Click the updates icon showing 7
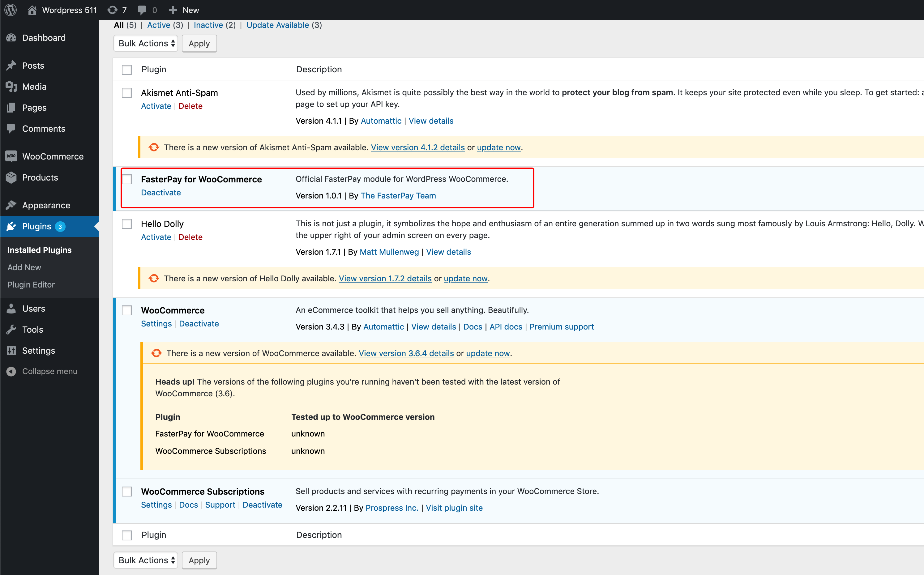This screenshot has width=924, height=575. coord(112,10)
